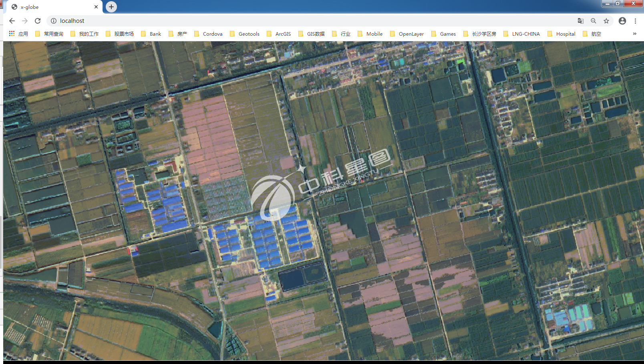
Task: Open the Hospital bookmark folder
Action: tap(561, 34)
